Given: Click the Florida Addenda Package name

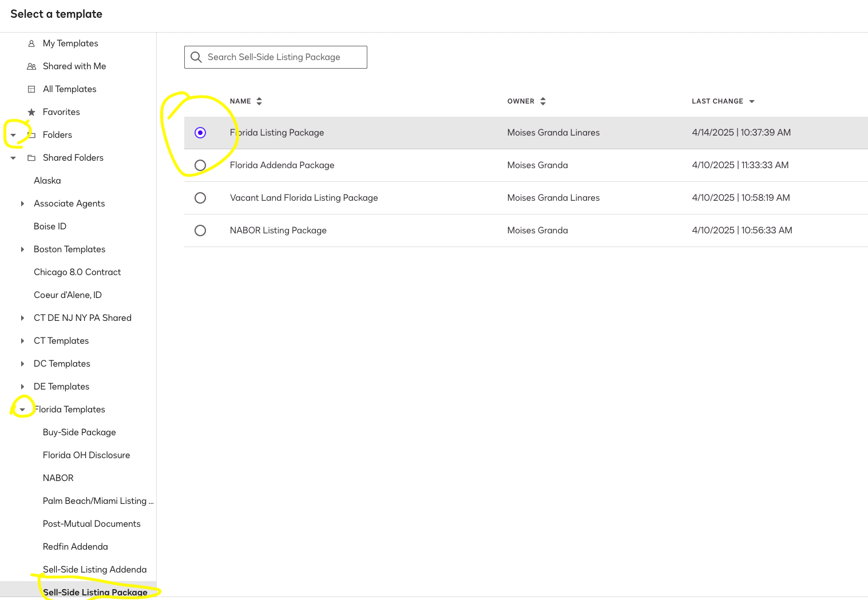Looking at the screenshot, I should pos(282,165).
